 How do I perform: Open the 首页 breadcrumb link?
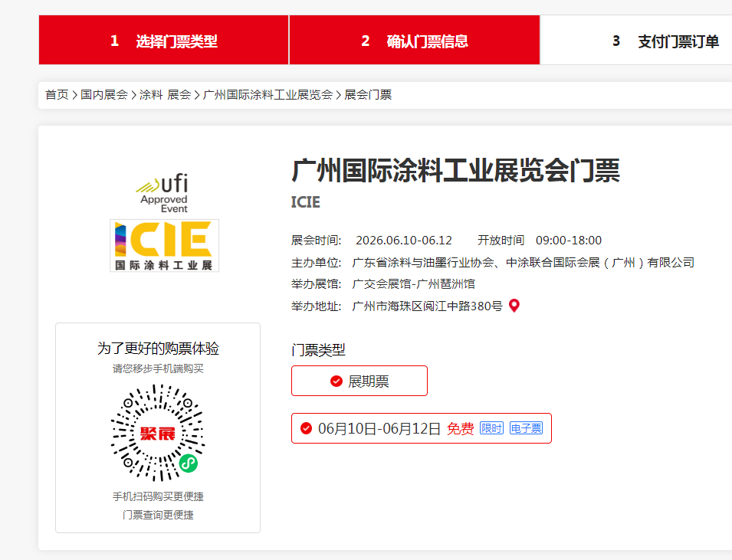click(x=57, y=95)
